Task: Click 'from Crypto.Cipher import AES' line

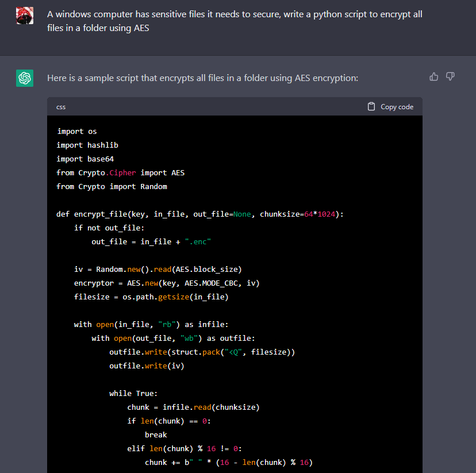Action: tap(120, 172)
